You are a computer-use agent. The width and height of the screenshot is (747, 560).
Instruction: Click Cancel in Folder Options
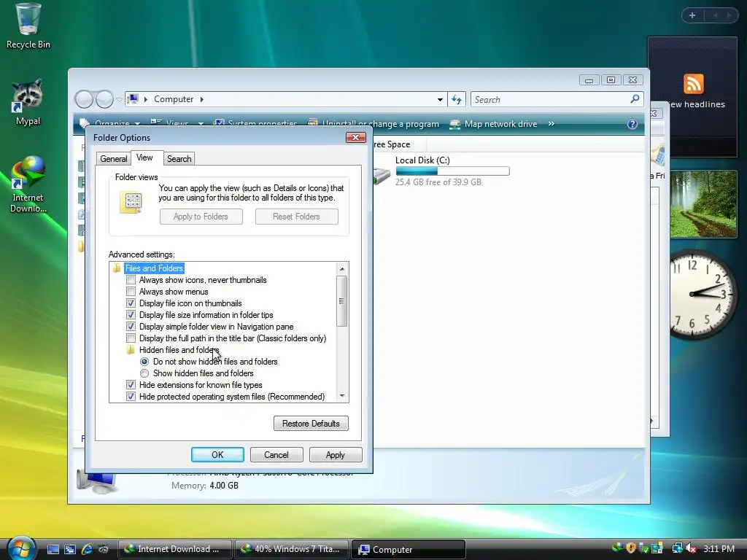276,455
